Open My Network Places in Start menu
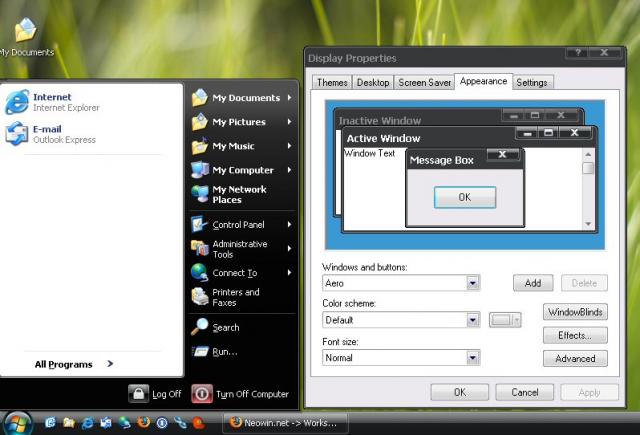This screenshot has width=640, height=435. tap(242, 195)
